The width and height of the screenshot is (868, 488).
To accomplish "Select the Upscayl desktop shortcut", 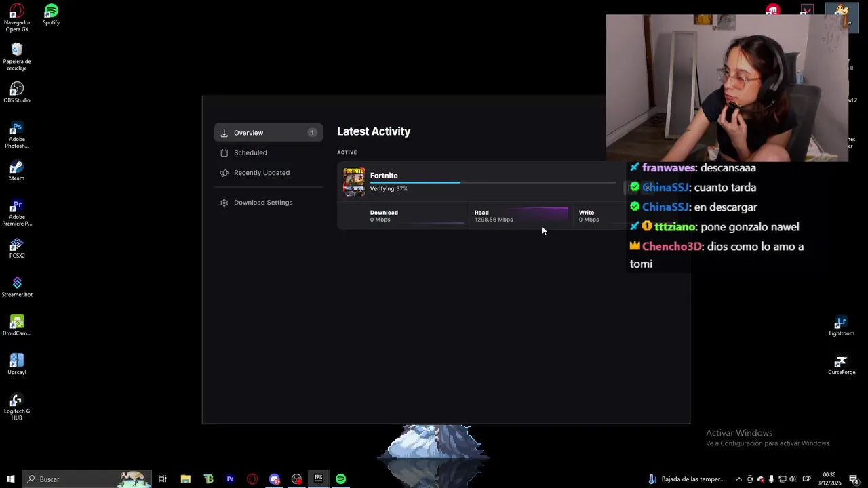I will tap(17, 365).
